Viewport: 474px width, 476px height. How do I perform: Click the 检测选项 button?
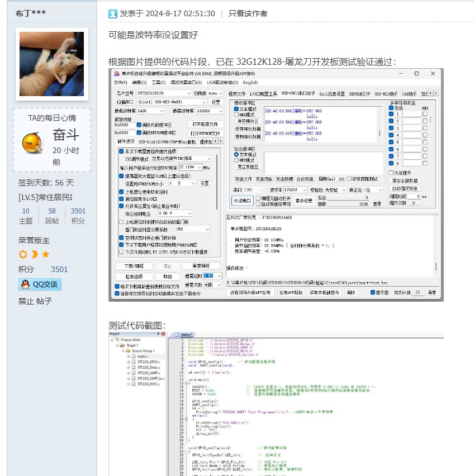tap(134, 277)
